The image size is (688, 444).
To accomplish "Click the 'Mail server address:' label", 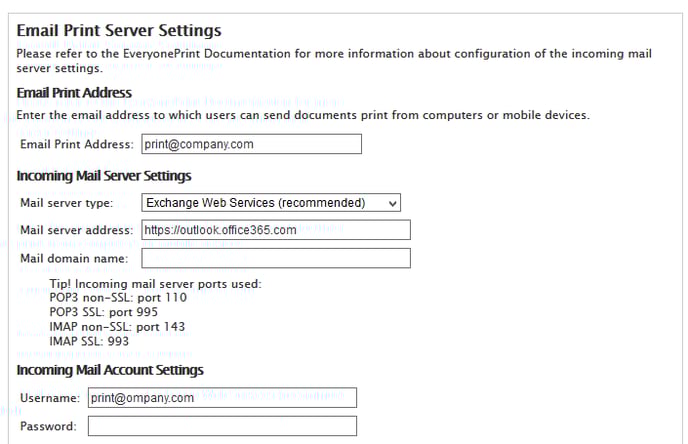I will point(76,230).
